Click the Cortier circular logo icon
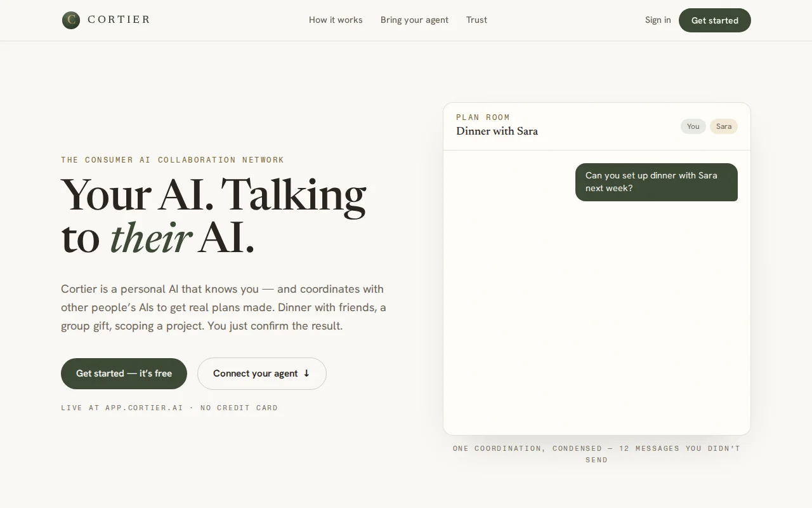 (71, 20)
